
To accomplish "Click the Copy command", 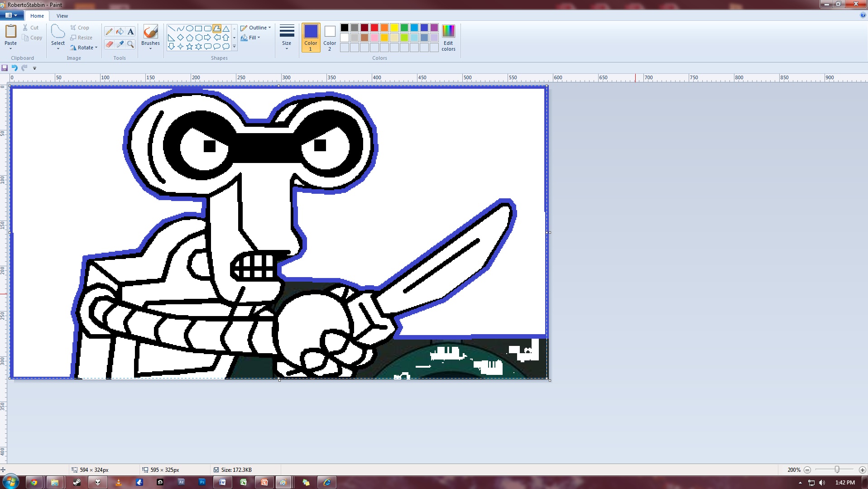I will click(x=32, y=38).
